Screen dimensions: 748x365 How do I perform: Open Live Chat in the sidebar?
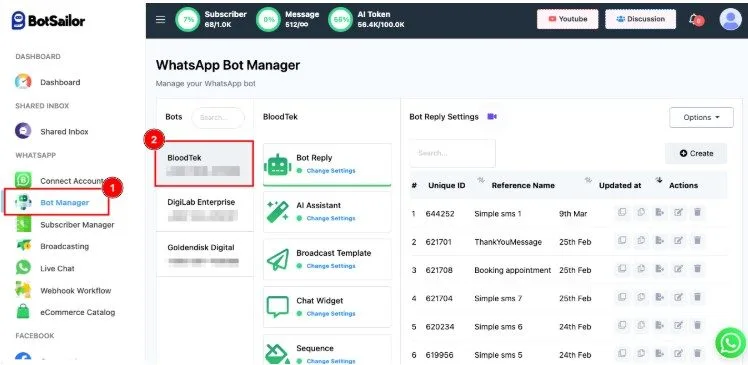(x=57, y=269)
